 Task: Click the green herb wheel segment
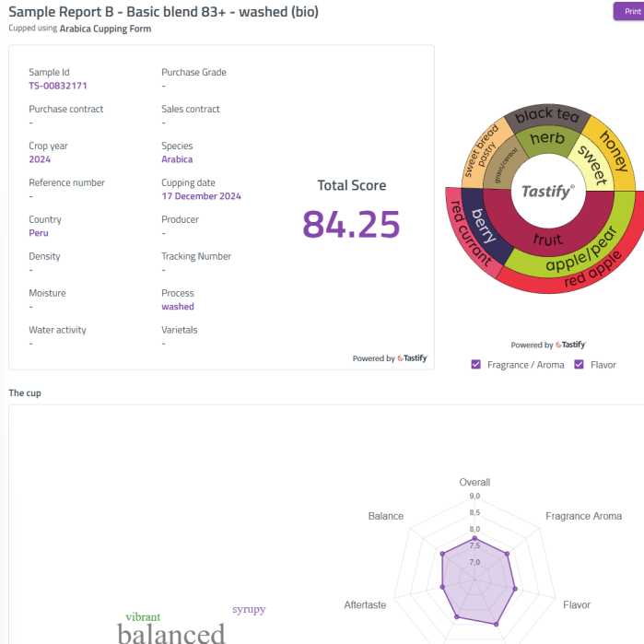tap(545, 138)
